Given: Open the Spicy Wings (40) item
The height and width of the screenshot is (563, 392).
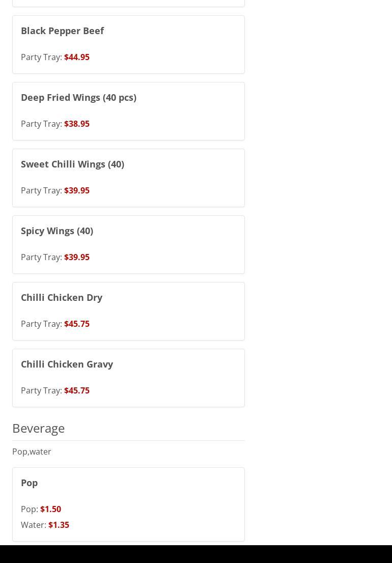Looking at the screenshot, I should click(x=57, y=231).
